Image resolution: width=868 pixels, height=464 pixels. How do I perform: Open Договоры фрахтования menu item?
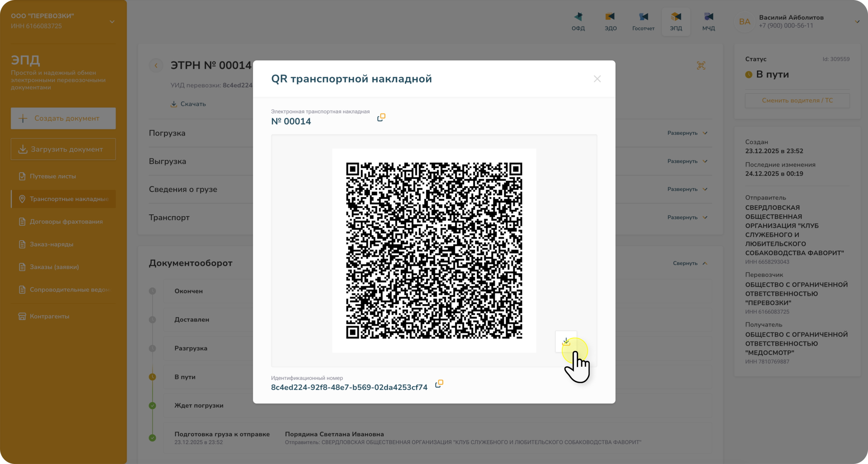point(66,222)
